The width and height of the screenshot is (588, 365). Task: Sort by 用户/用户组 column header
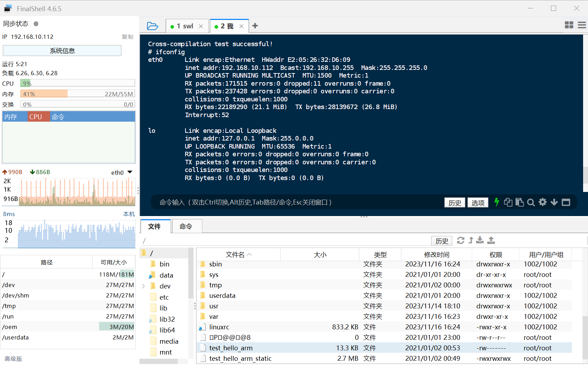546,255
